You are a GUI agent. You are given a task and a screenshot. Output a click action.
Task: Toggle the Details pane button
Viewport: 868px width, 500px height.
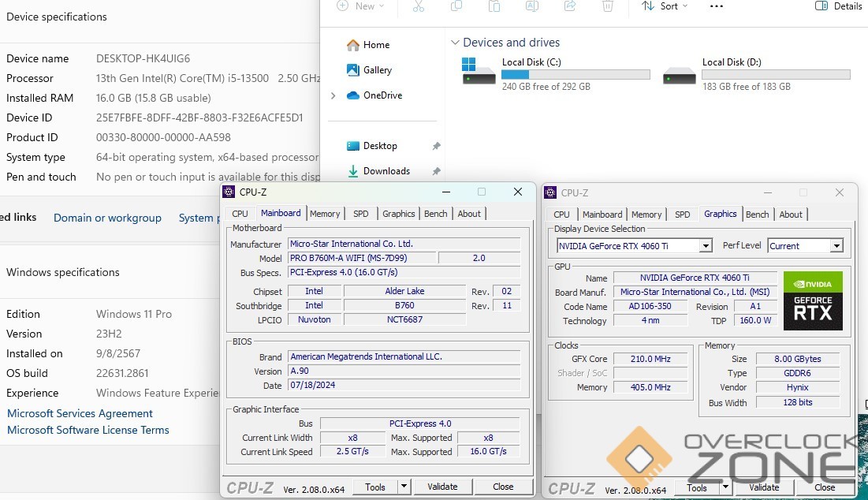838,6
